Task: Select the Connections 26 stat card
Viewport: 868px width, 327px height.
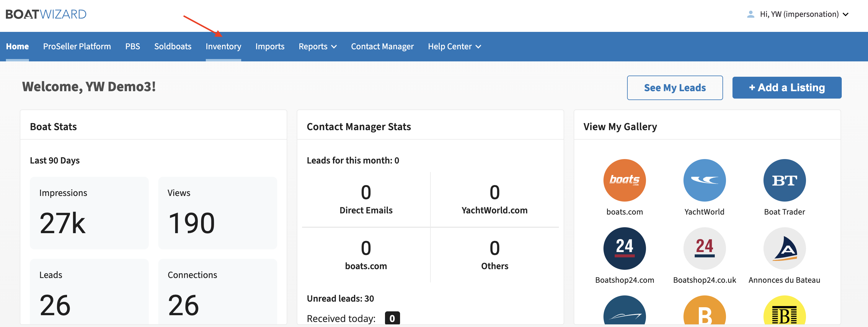Action: [217, 292]
